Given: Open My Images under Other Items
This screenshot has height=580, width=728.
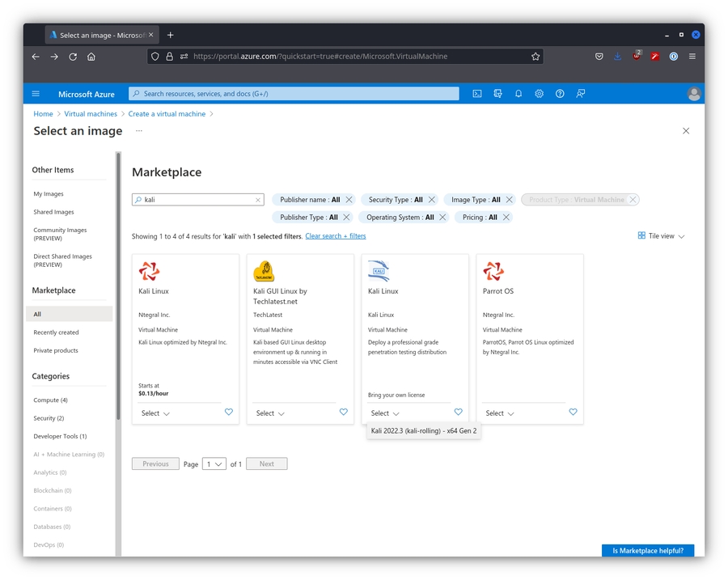Looking at the screenshot, I should pos(49,194).
